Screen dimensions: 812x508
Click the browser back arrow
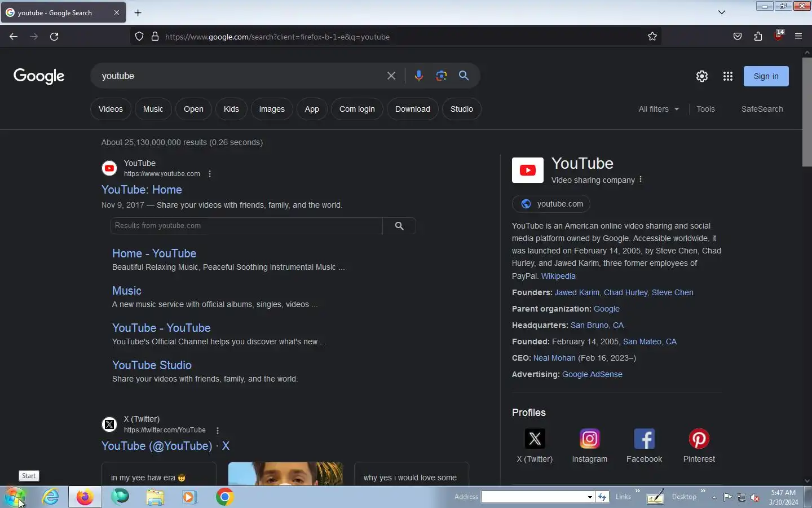click(14, 37)
